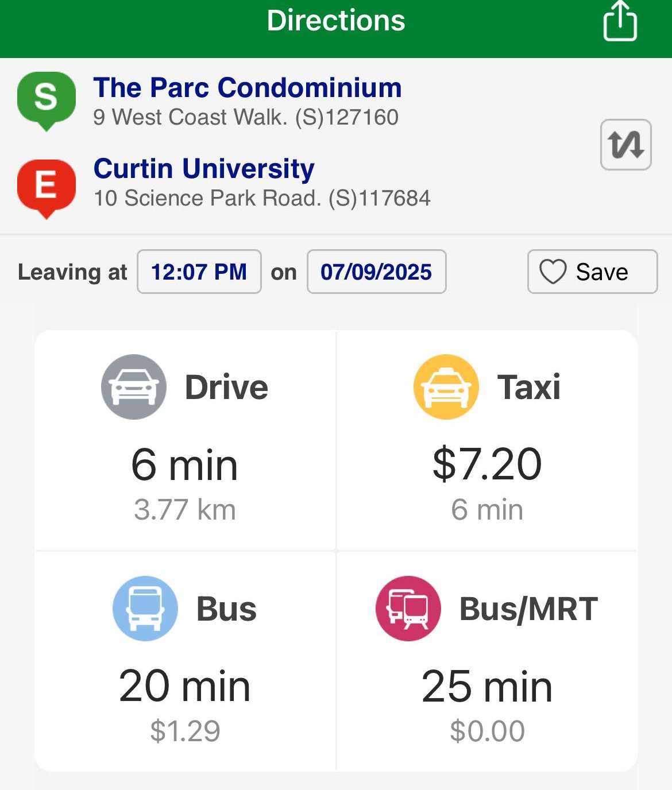Choose the $7.20 Taxi fare option

coord(486,464)
